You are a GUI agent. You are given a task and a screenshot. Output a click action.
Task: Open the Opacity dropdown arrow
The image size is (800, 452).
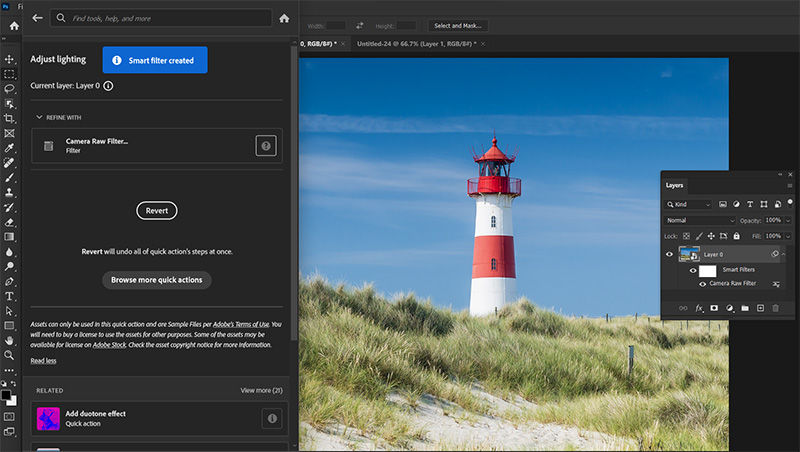coord(786,220)
